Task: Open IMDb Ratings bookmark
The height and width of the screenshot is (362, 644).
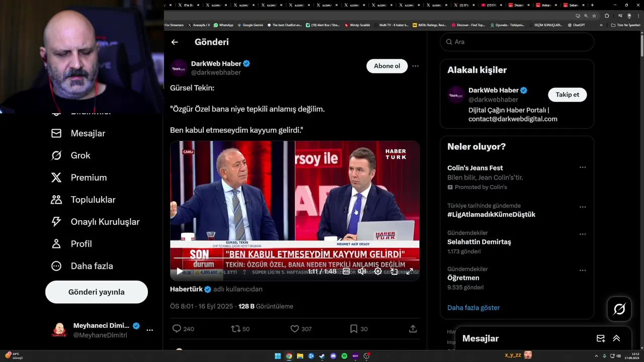Action: click(x=429, y=25)
